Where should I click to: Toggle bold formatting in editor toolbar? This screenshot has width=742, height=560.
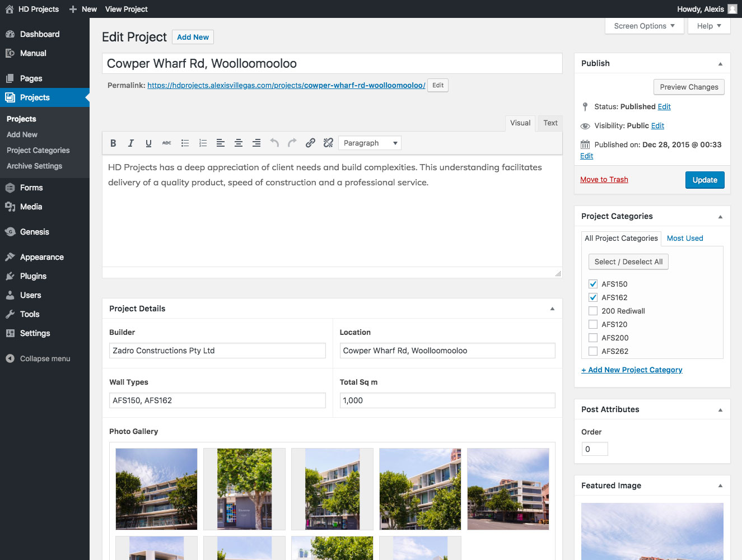[x=113, y=143]
